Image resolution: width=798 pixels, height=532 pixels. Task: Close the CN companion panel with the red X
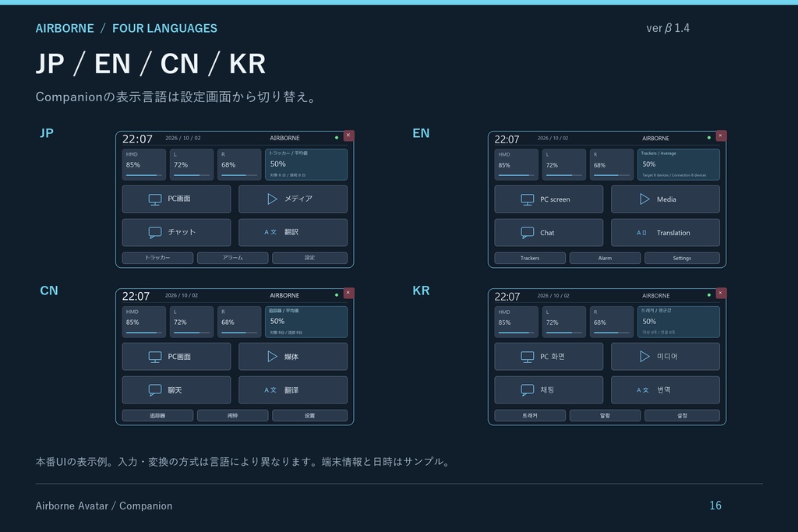[348, 293]
